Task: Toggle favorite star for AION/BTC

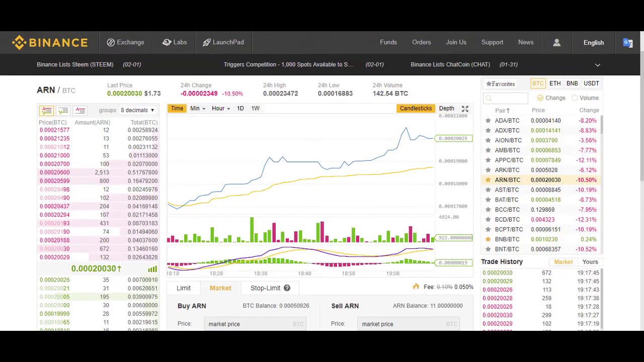Action: [x=488, y=140]
